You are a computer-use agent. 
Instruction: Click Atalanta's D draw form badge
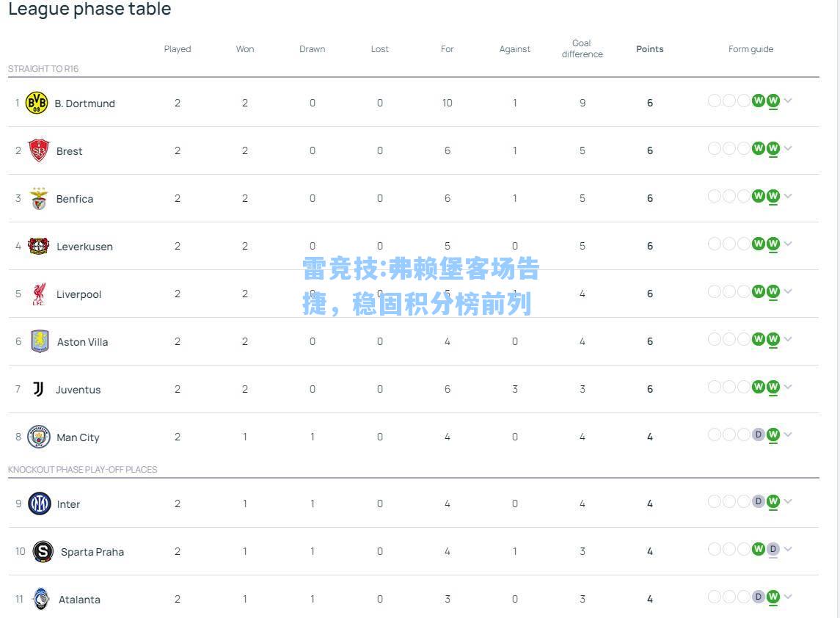[x=758, y=597]
